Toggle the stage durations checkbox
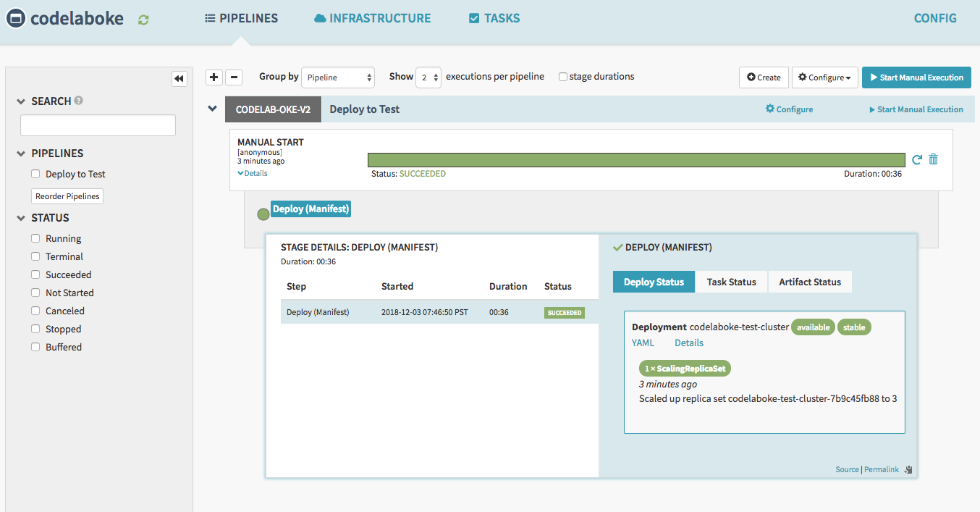Screen dimensions: 980x512 point(563,77)
